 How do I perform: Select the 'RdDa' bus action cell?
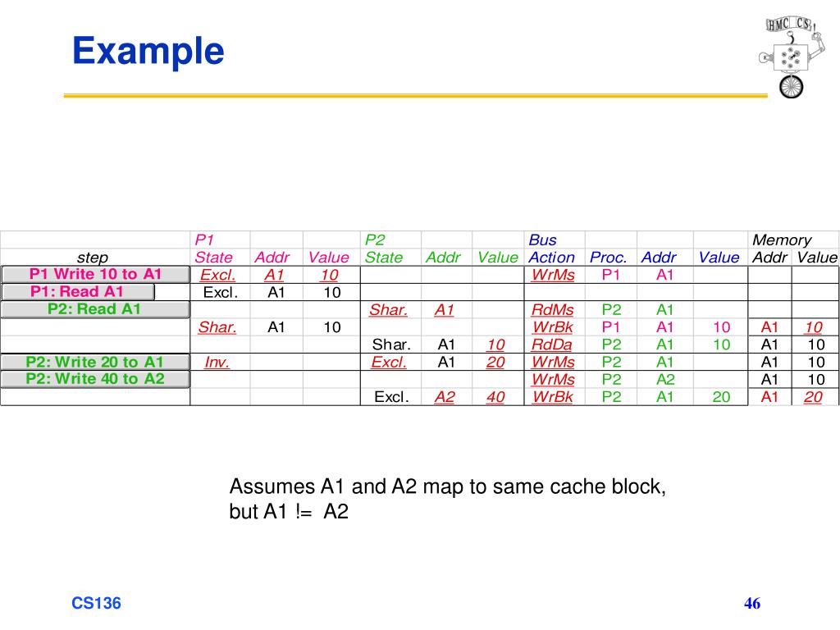[x=552, y=345]
